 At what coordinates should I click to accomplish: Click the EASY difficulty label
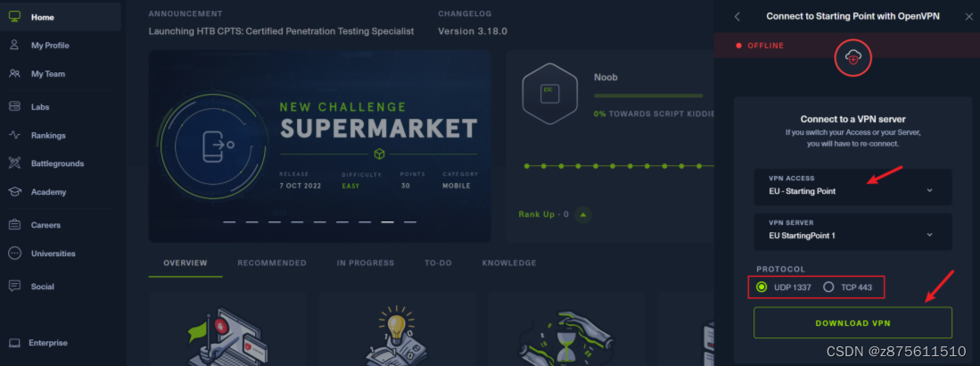point(350,186)
